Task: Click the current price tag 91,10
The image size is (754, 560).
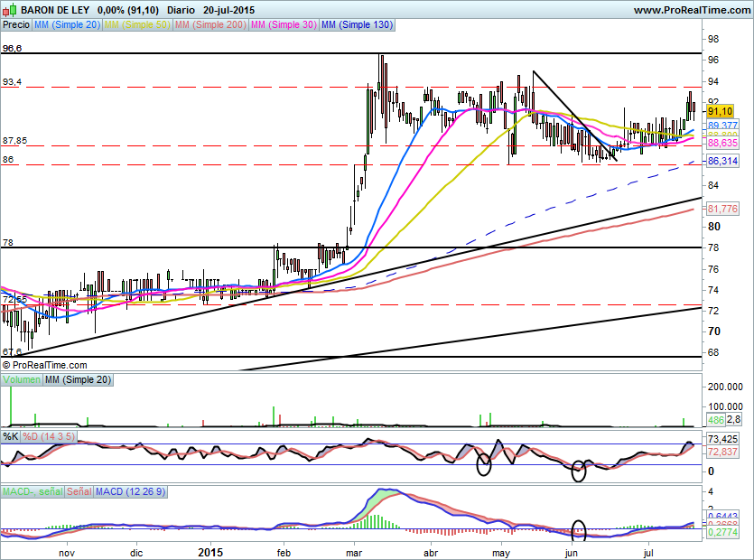Action: point(720,112)
